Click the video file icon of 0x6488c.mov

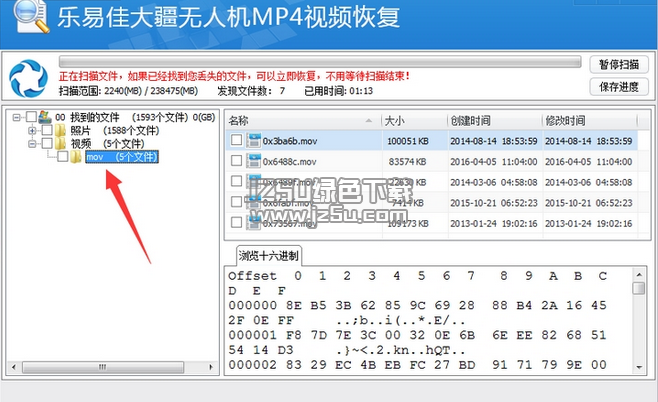[x=253, y=161]
